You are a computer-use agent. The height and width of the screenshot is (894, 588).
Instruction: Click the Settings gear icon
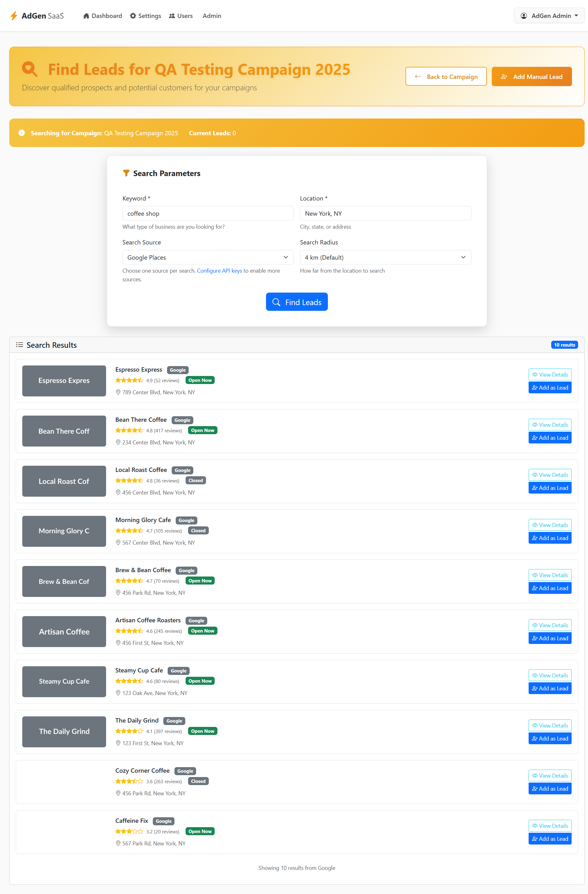pyautogui.click(x=133, y=16)
